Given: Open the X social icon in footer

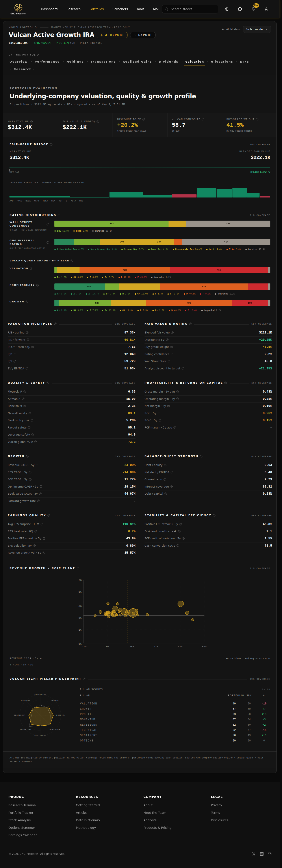Looking at the screenshot, I should click(254, 854).
